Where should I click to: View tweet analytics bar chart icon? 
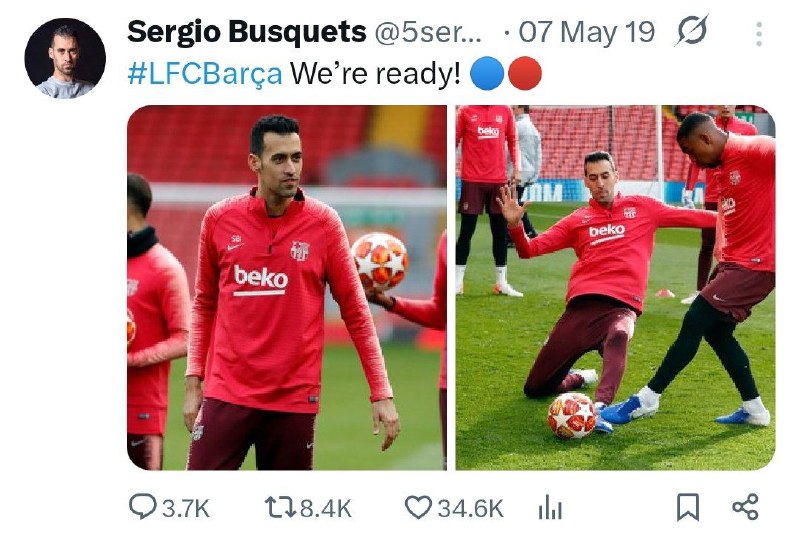pos(550,507)
